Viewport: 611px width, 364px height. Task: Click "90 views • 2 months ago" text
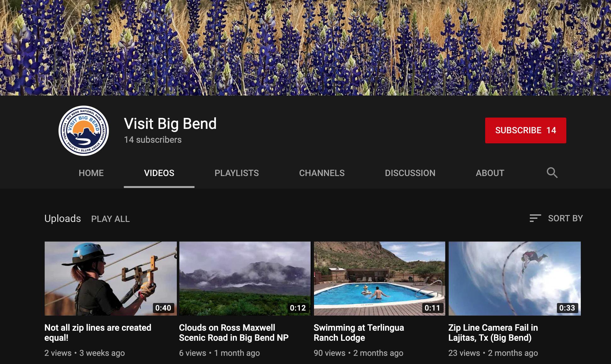point(358,353)
